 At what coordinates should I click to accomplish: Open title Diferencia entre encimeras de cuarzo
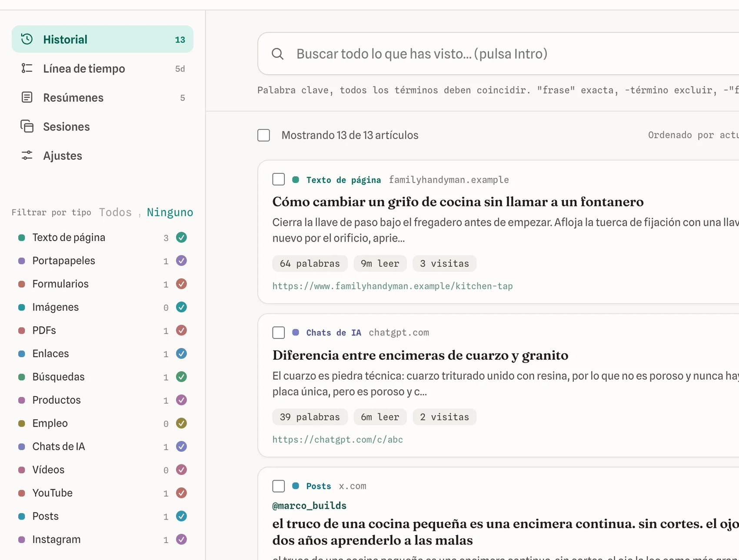(420, 355)
